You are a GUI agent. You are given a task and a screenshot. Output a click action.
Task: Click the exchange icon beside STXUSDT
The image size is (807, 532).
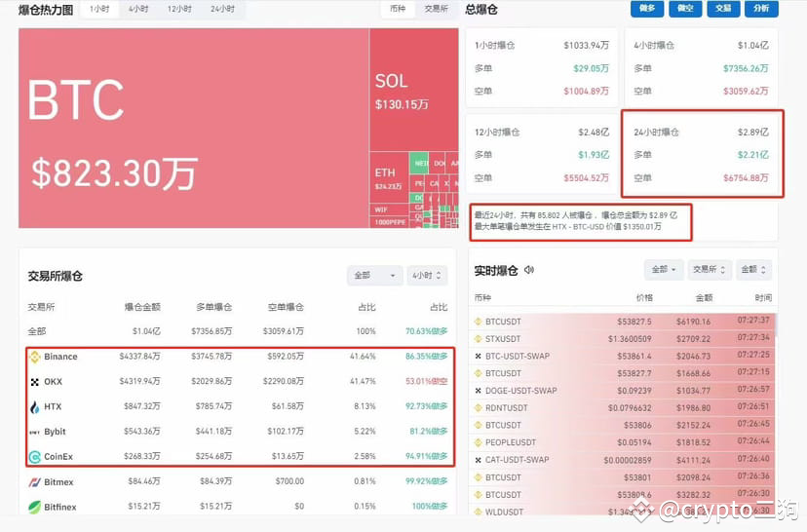[x=479, y=339]
